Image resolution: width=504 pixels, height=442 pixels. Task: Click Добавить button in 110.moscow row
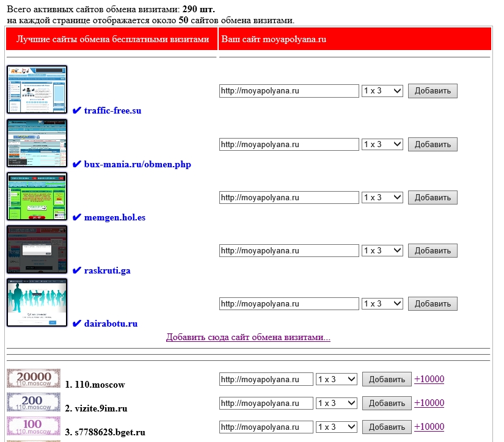(387, 379)
